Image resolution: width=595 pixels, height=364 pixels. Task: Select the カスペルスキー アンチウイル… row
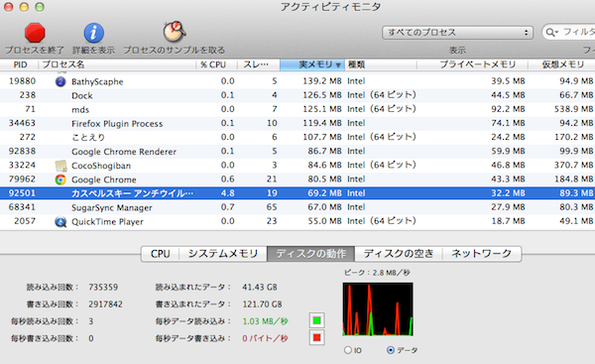[297, 193]
